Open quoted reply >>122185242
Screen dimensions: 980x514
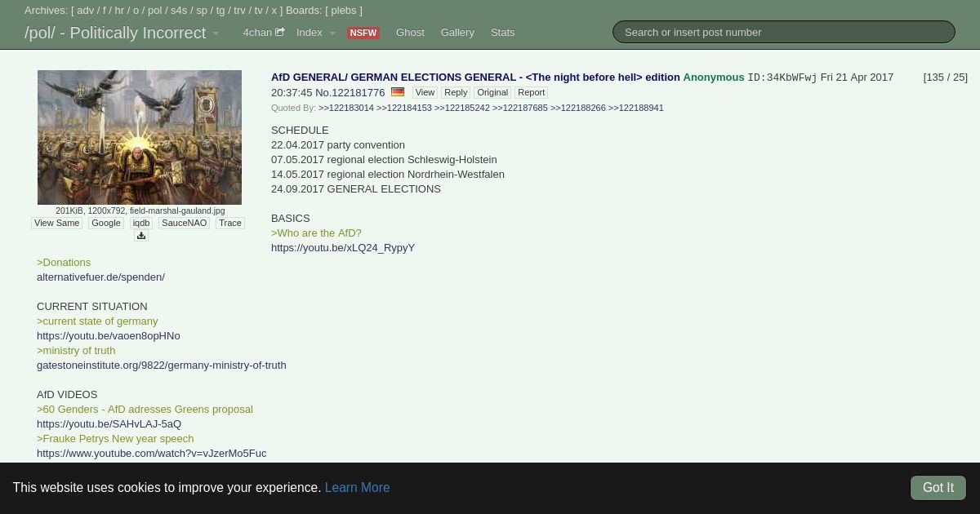[x=462, y=108]
